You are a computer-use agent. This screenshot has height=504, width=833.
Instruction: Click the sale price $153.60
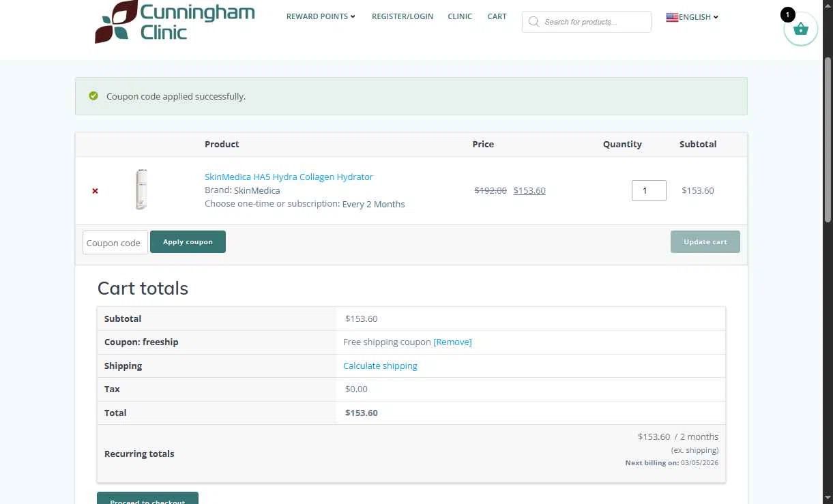coord(529,191)
